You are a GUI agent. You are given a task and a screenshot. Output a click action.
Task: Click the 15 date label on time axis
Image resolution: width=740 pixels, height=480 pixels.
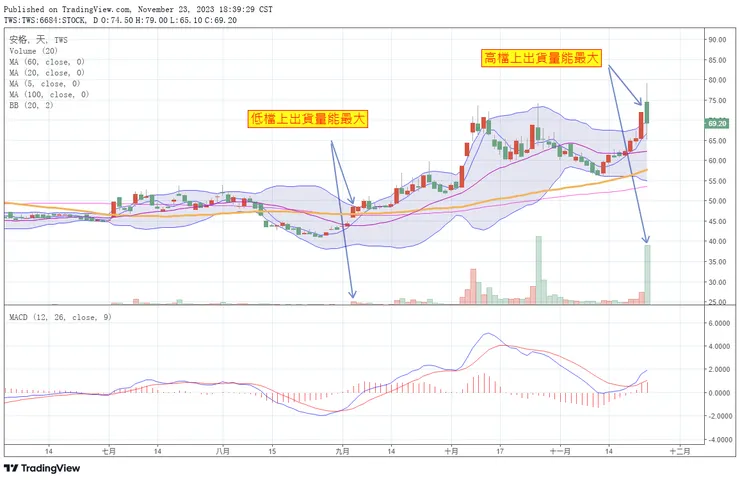pos(272,451)
